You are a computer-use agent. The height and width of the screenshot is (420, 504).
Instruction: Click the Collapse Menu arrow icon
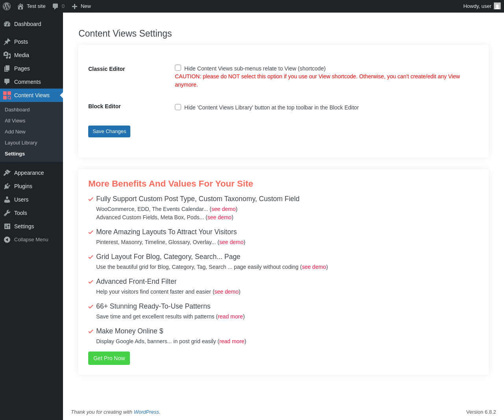pos(7,240)
